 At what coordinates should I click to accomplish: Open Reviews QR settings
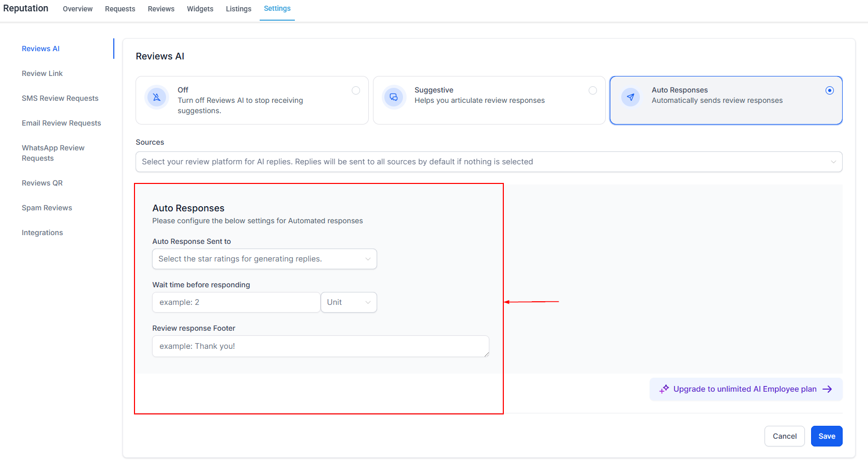point(42,183)
